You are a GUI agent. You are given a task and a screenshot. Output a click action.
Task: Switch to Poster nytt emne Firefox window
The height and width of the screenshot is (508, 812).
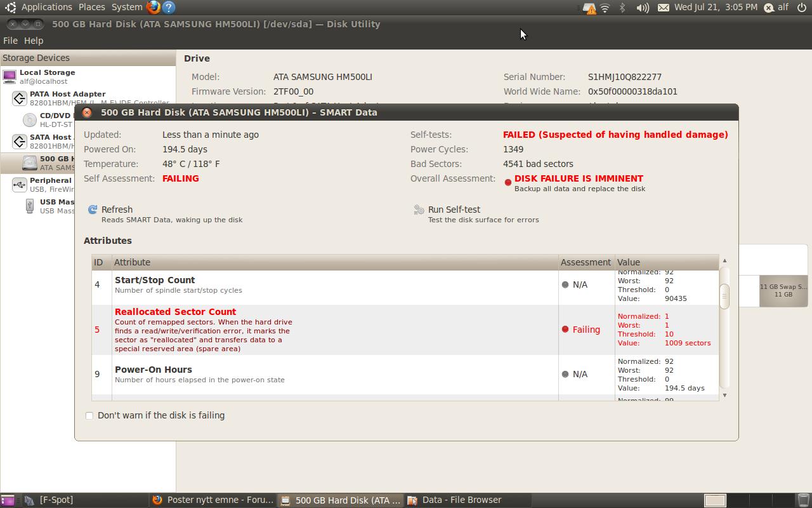213,500
